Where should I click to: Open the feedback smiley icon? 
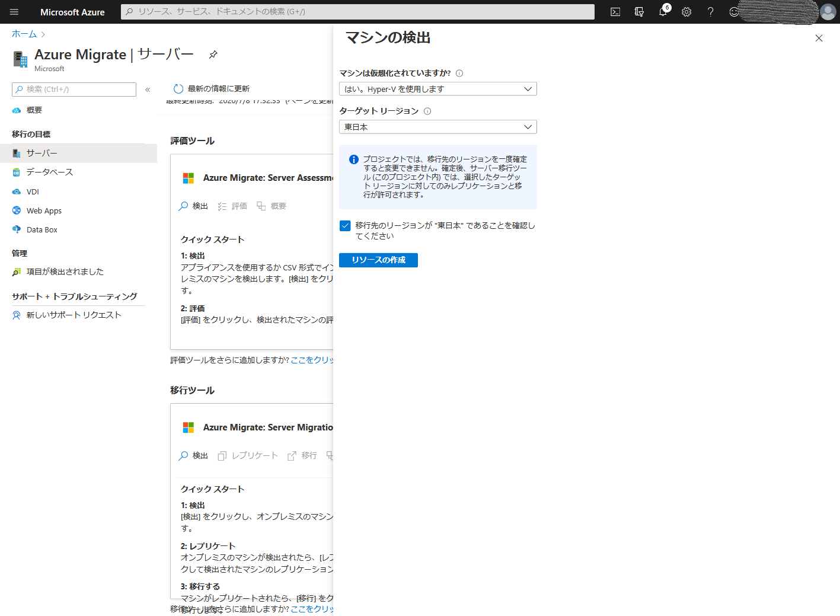734,12
